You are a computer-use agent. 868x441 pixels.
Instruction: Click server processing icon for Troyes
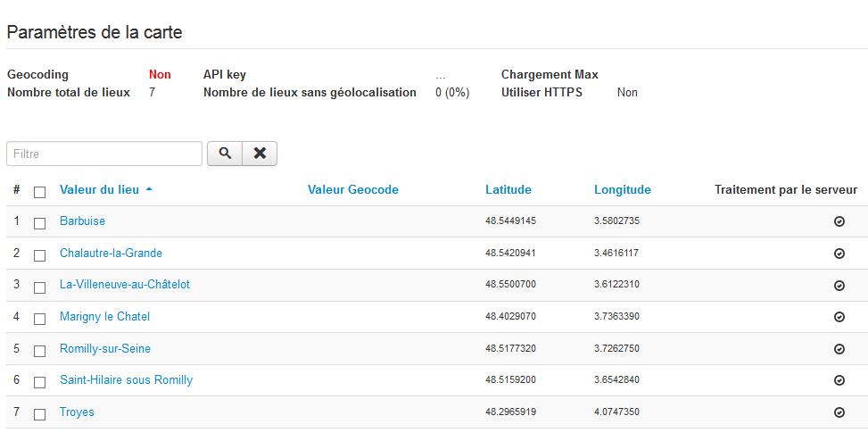coord(839,412)
